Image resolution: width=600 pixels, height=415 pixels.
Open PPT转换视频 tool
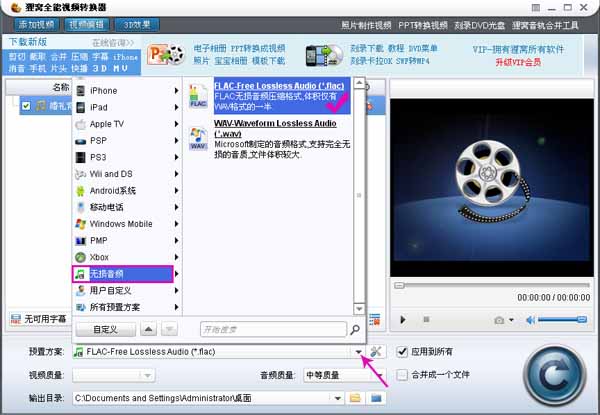(423, 25)
